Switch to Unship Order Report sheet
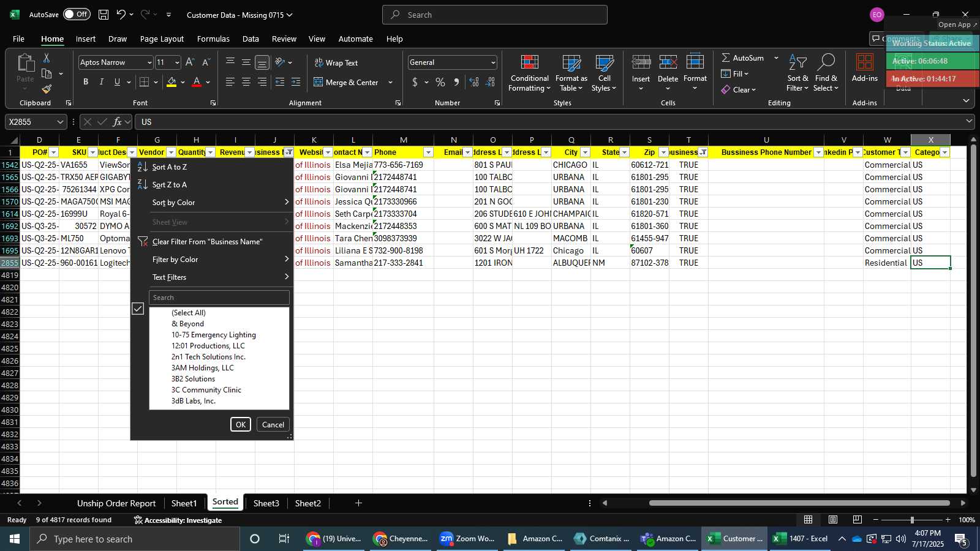980x551 pixels. coord(116,503)
